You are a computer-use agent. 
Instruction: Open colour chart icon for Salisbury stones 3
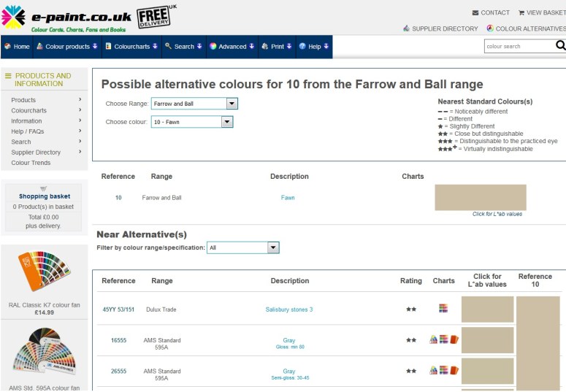[443, 310]
